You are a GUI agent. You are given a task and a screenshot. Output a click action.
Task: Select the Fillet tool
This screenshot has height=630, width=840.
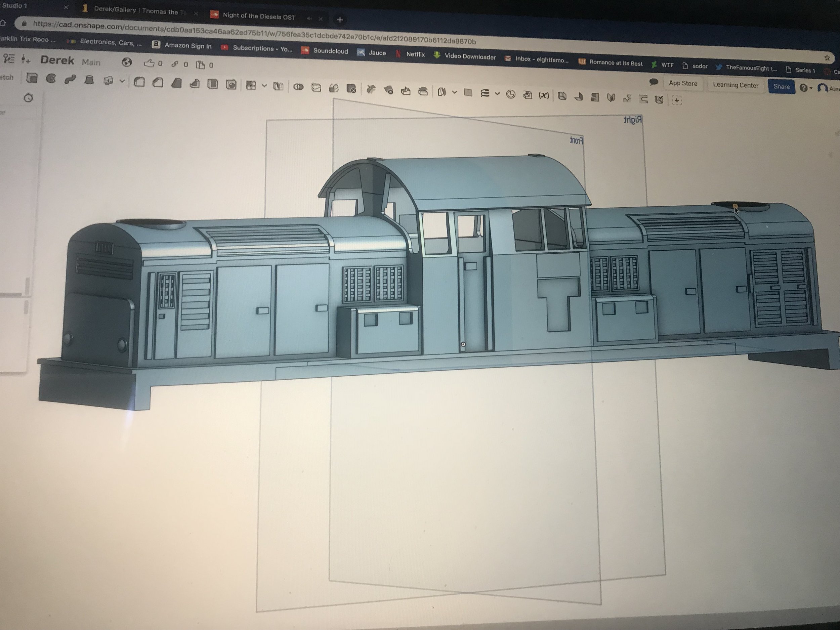pyautogui.click(x=139, y=82)
